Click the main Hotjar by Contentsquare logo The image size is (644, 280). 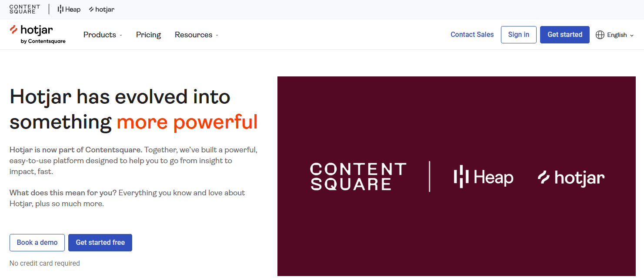click(x=37, y=34)
